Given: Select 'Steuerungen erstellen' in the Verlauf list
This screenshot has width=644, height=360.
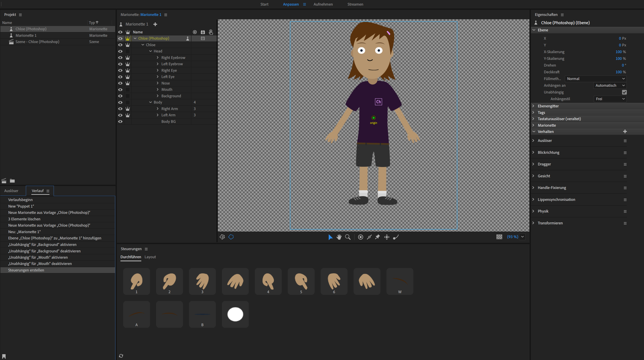Looking at the screenshot, I should click(x=26, y=270).
